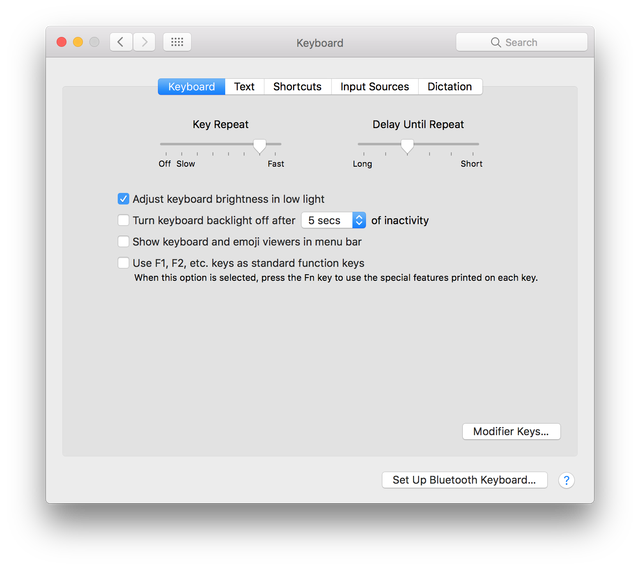
Task: Enable Show keyboard and emoji viewers checkbox
Action: tap(123, 242)
